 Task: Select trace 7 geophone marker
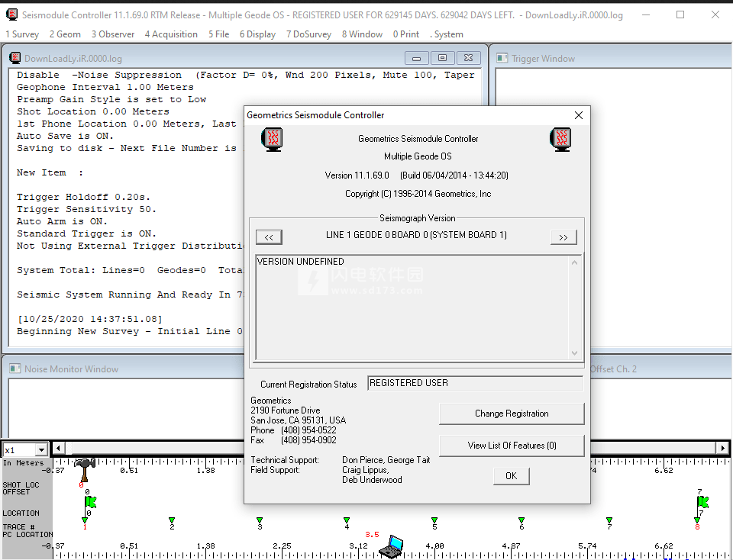click(x=609, y=520)
